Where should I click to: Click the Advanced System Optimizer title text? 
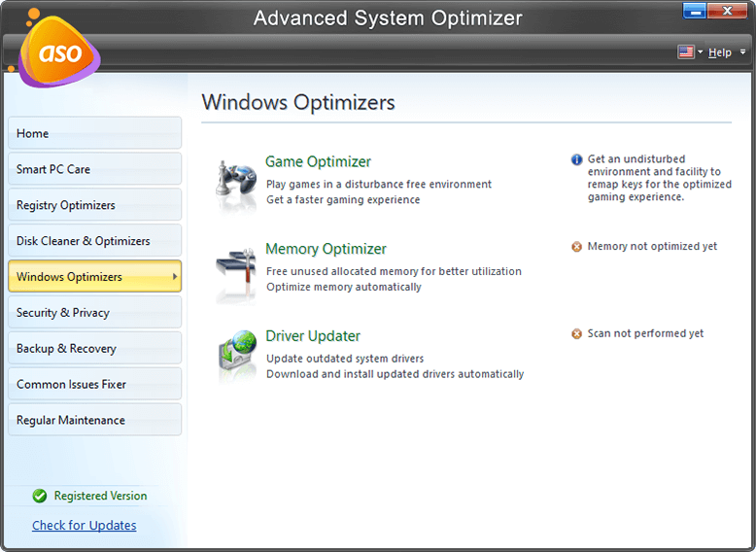(388, 18)
